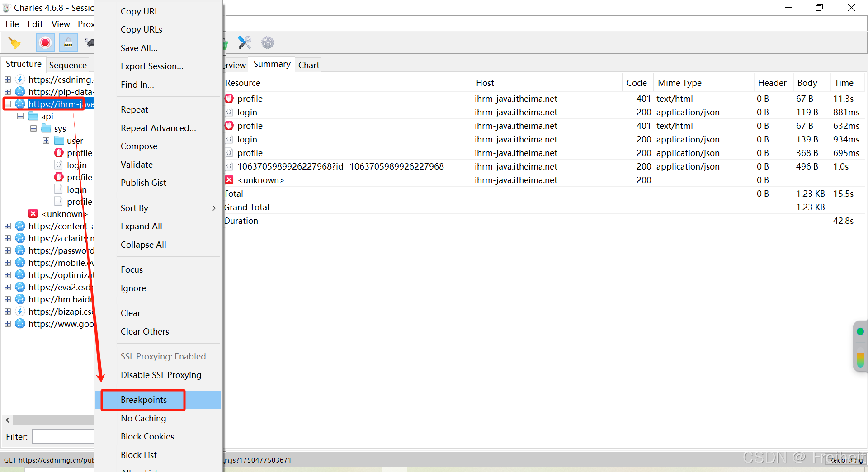Open the Summary tab
868x472 pixels.
[272, 64]
